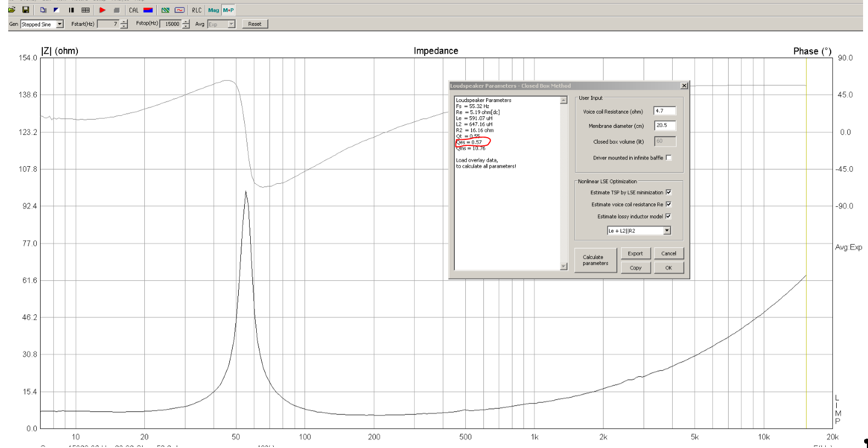Screen dimensions: 868x448
Task: Click the open file folder icon
Action: click(x=12, y=10)
